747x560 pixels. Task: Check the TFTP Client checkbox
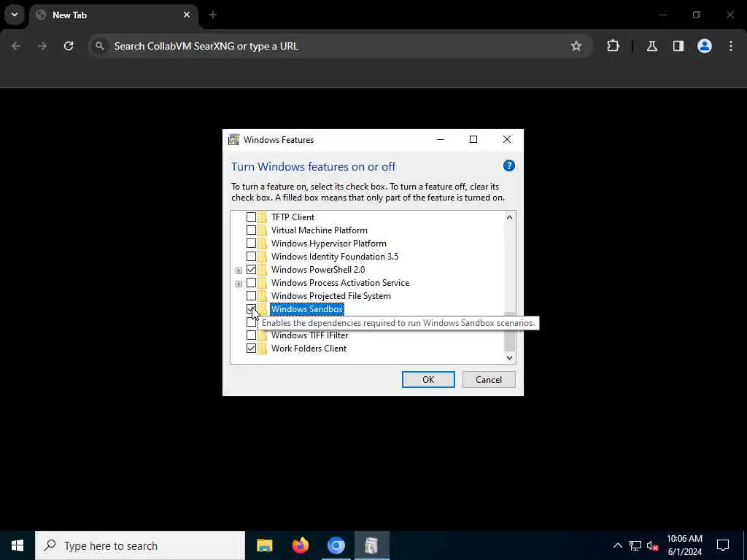point(251,217)
